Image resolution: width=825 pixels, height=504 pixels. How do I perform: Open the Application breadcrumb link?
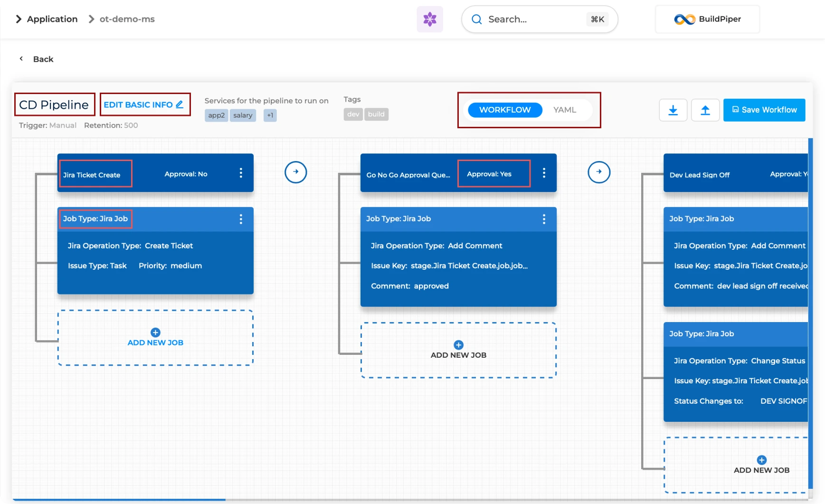(52, 19)
